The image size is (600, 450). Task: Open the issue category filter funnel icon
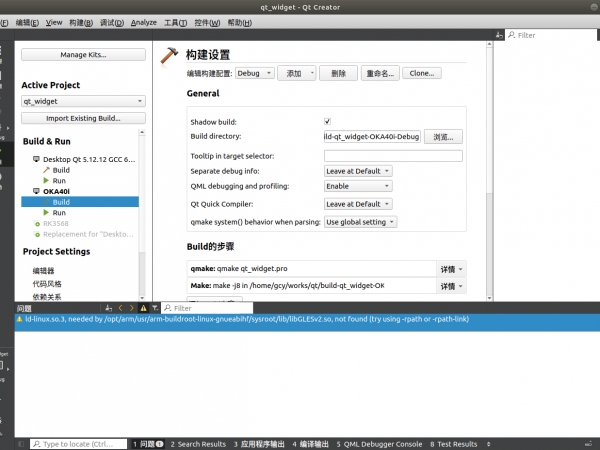coord(155,308)
